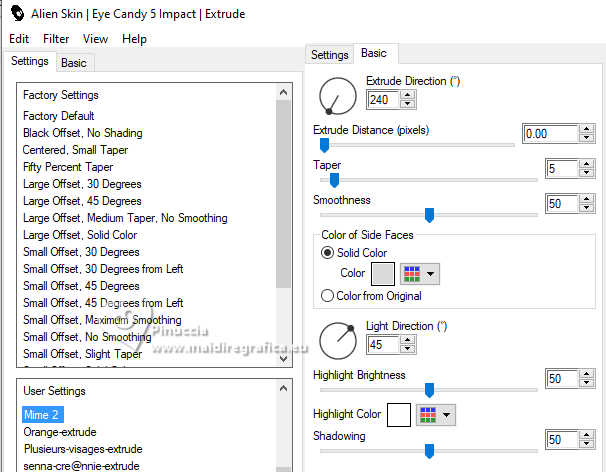
Task: Open the Filter menu
Action: 56,39
